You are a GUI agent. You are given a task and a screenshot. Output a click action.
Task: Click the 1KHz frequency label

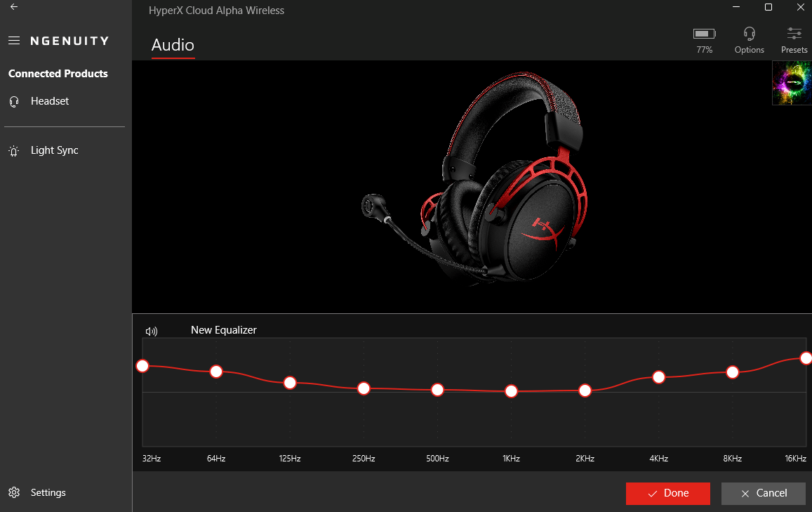point(511,459)
